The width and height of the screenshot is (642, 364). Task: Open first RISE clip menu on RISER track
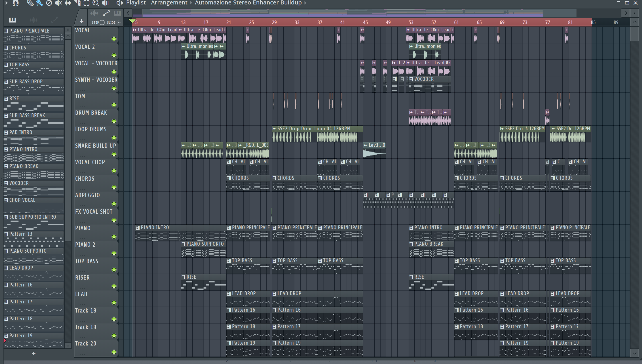(x=183, y=277)
